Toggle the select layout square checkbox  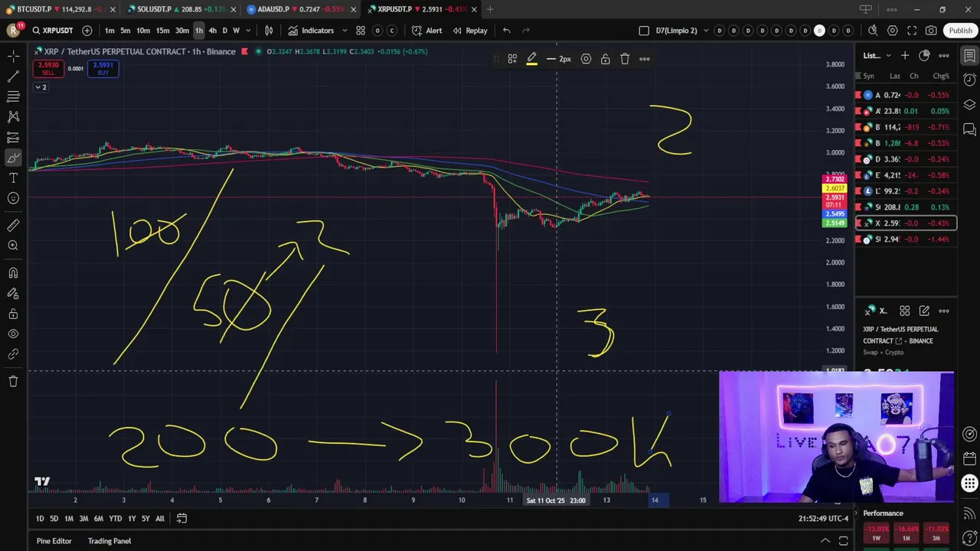click(644, 31)
